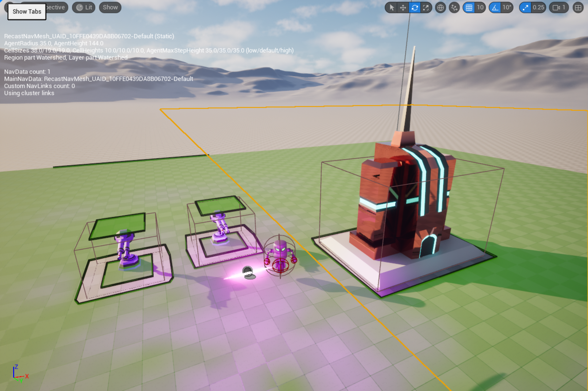
Task: Click 'Using cluster links' debug text
Action: tap(29, 93)
